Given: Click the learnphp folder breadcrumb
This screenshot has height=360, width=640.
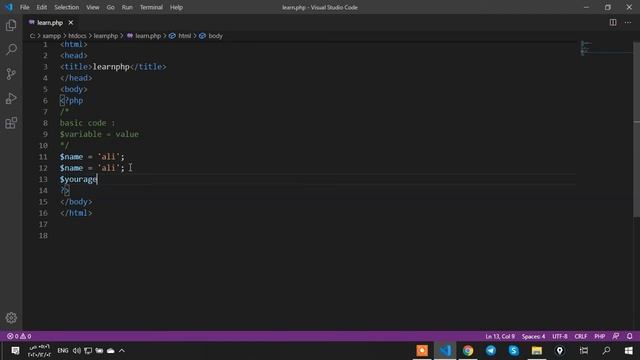Looking at the screenshot, I should coord(106,36).
